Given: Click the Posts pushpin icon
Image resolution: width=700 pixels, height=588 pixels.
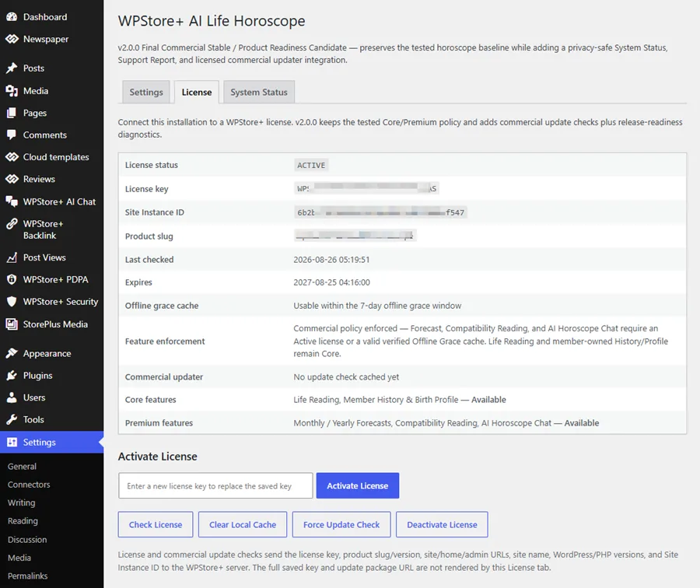Looking at the screenshot, I should tap(12, 68).
